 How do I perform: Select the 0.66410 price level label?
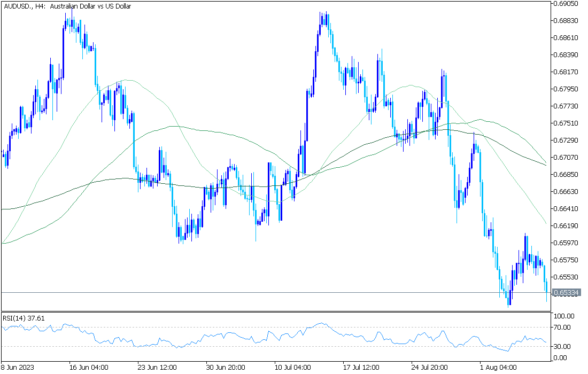(566, 209)
